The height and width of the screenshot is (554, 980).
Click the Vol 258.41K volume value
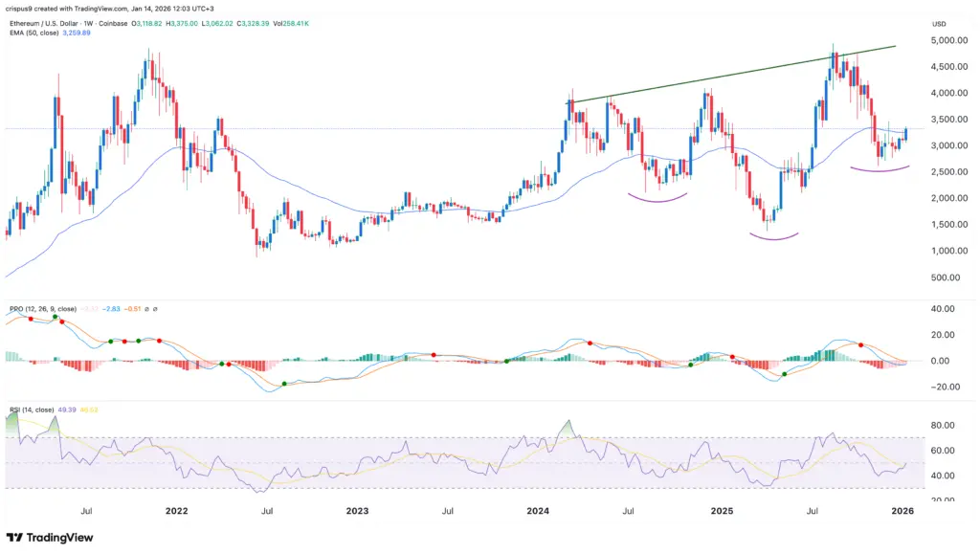290,24
